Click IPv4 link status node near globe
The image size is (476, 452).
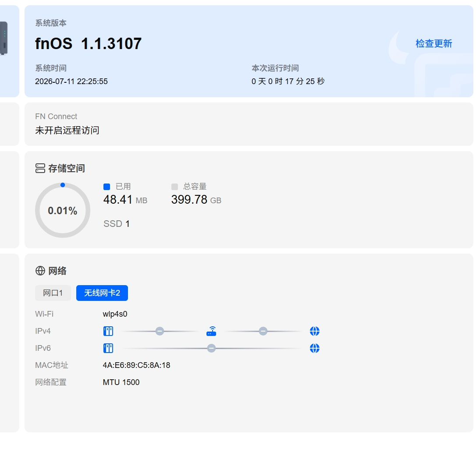(263, 331)
